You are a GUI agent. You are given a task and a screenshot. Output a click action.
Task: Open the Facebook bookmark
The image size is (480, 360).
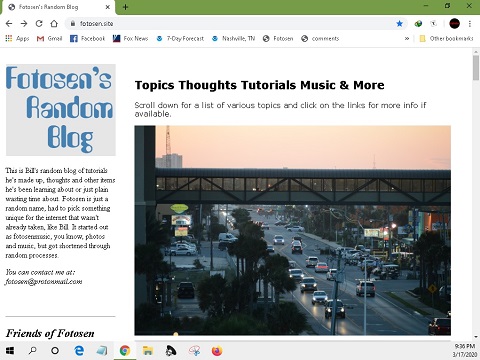click(x=87, y=39)
